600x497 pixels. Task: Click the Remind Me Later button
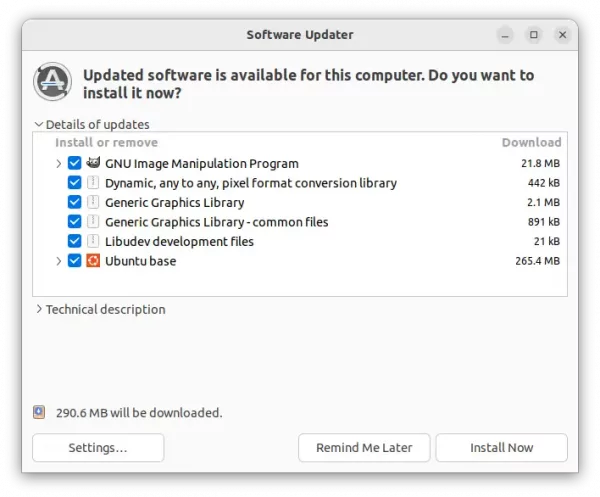[x=364, y=447]
